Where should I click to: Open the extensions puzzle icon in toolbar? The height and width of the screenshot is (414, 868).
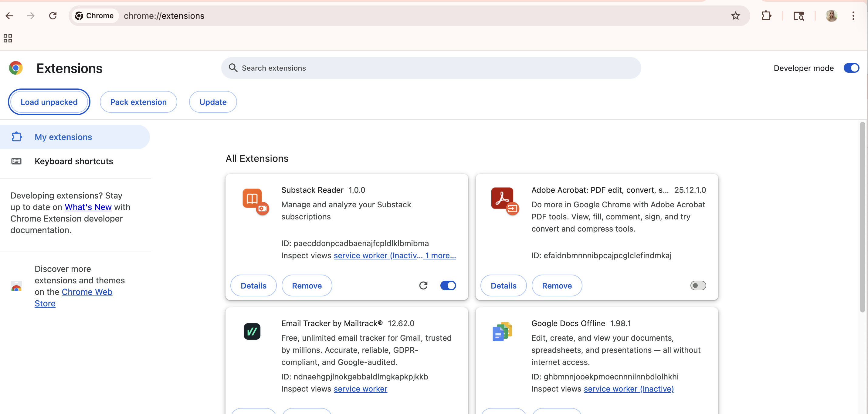[766, 16]
